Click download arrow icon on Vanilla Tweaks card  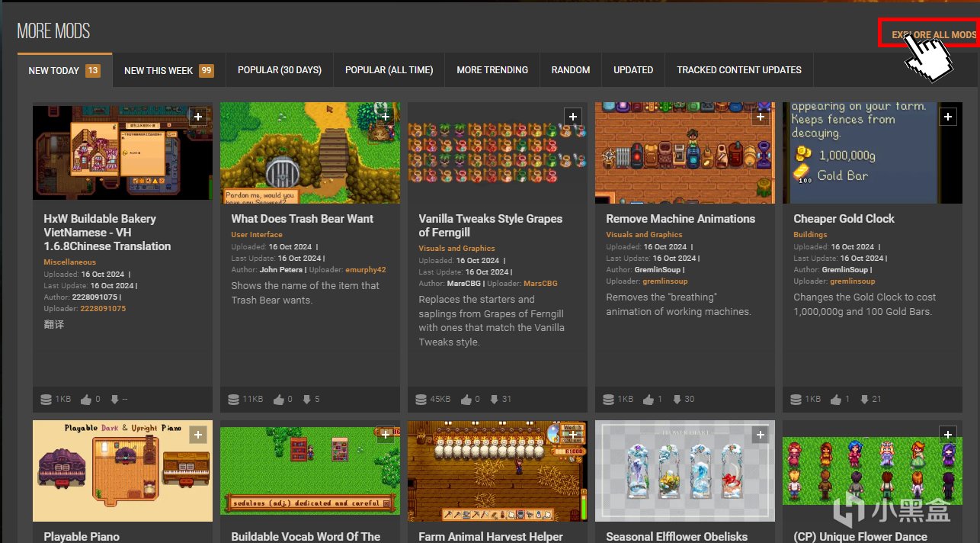495,399
